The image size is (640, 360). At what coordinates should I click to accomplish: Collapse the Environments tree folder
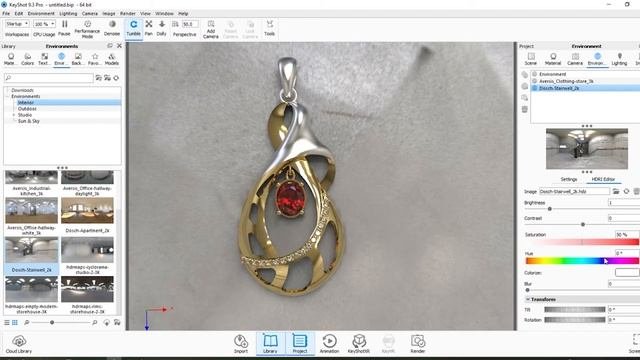pyautogui.click(x=7, y=96)
